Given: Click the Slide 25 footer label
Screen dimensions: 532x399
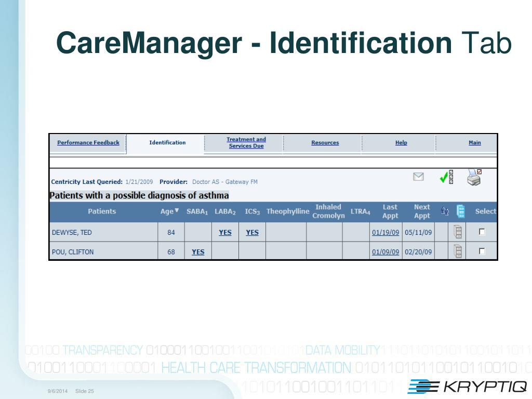Looking at the screenshot, I should (85, 391).
